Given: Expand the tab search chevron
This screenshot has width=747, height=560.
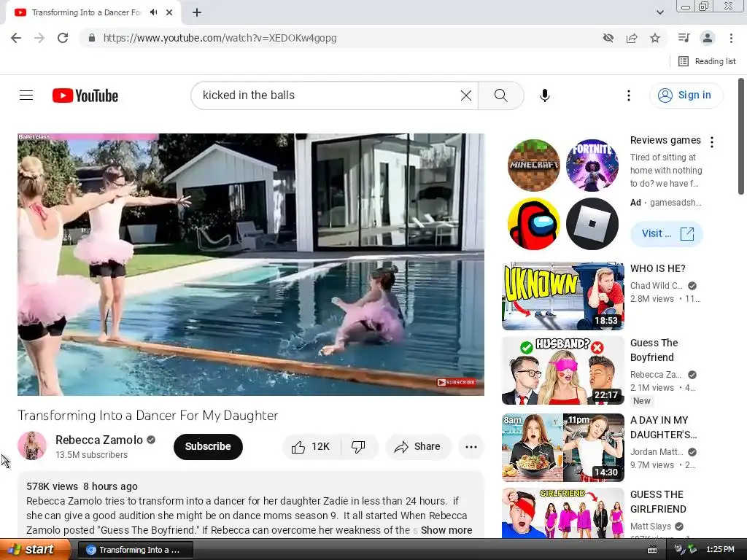Looking at the screenshot, I should pyautogui.click(x=659, y=12).
